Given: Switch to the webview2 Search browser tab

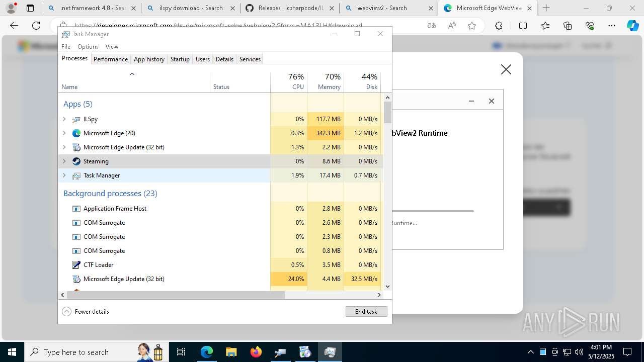Looking at the screenshot, I should click(388, 8).
